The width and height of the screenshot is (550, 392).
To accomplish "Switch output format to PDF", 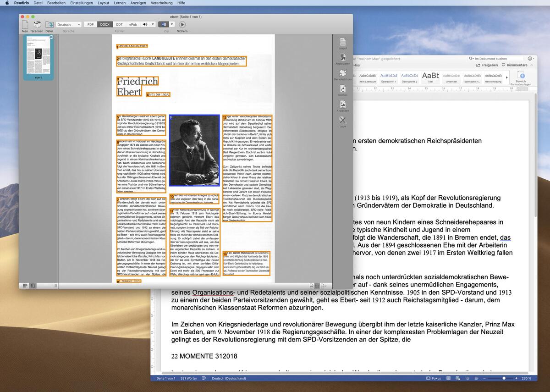I will (x=91, y=24).
